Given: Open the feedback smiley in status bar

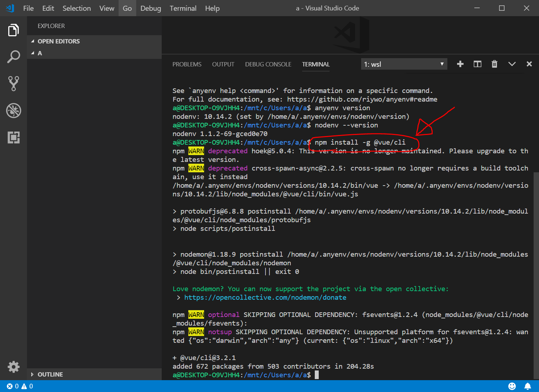Looking at the screenshot, I should pyautogui.click(x=512, y=386).
